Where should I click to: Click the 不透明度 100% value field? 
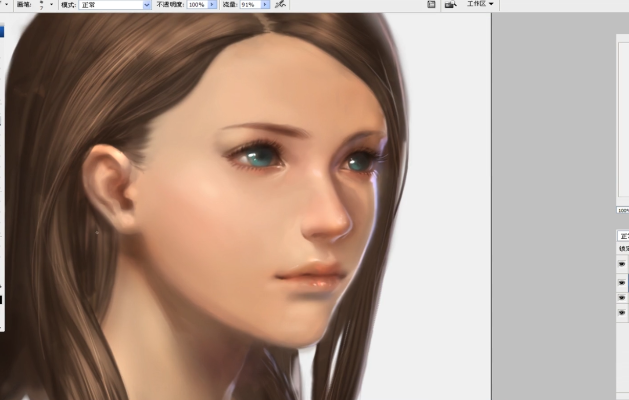(x=197, y=5)
